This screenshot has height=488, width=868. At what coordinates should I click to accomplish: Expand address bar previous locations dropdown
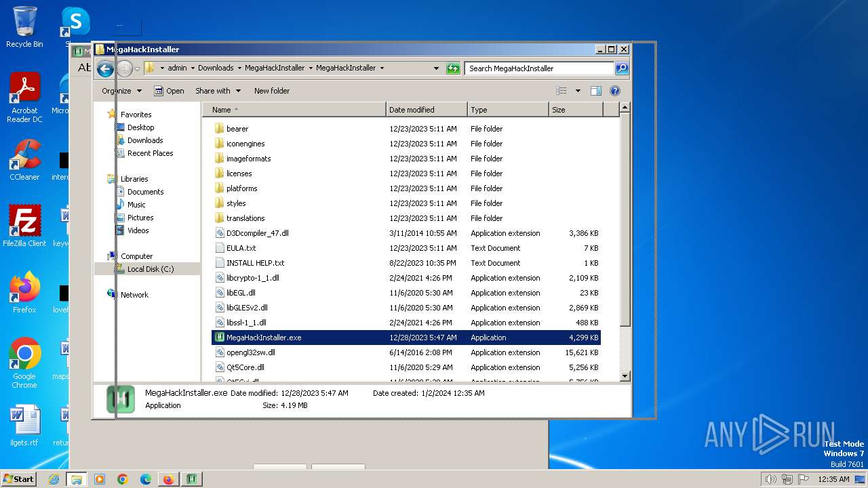pyautogui.click(x=436, y=68)
